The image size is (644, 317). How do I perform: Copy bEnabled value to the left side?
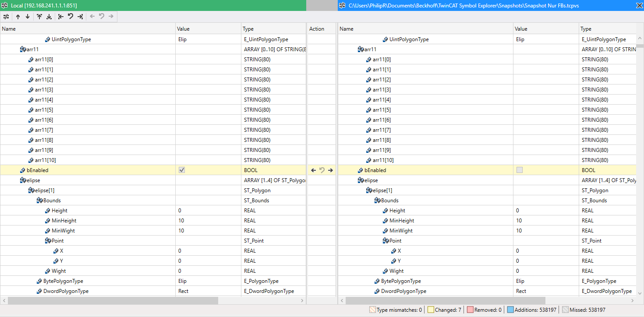(x=313, y=170)
